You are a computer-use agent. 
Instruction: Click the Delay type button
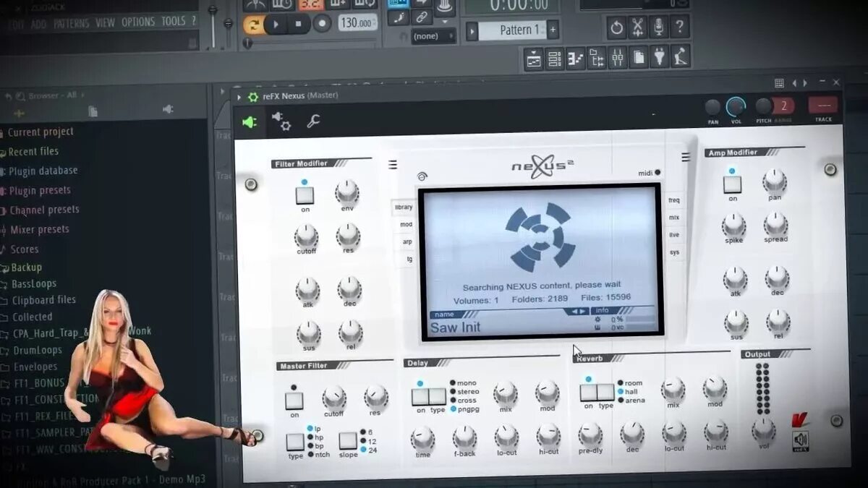(x=438, y=396)
